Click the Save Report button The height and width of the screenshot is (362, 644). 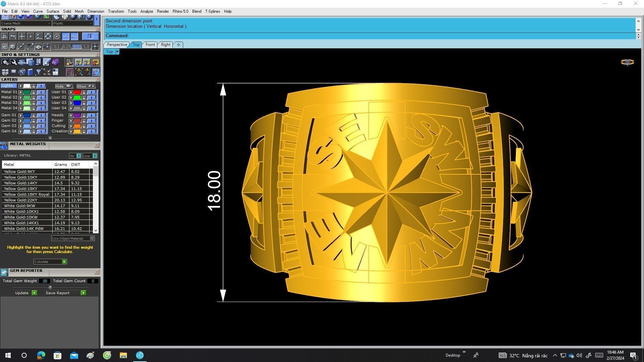point(65,293)
